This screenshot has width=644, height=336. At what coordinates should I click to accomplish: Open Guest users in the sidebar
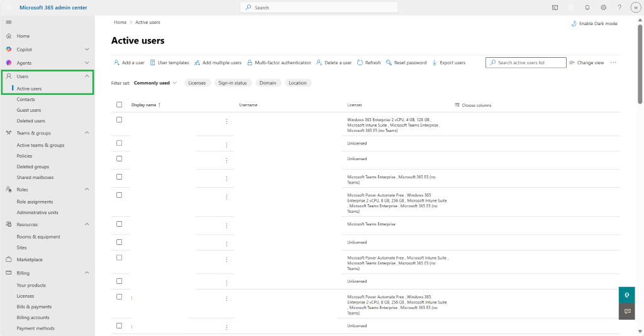coord(29,110)
